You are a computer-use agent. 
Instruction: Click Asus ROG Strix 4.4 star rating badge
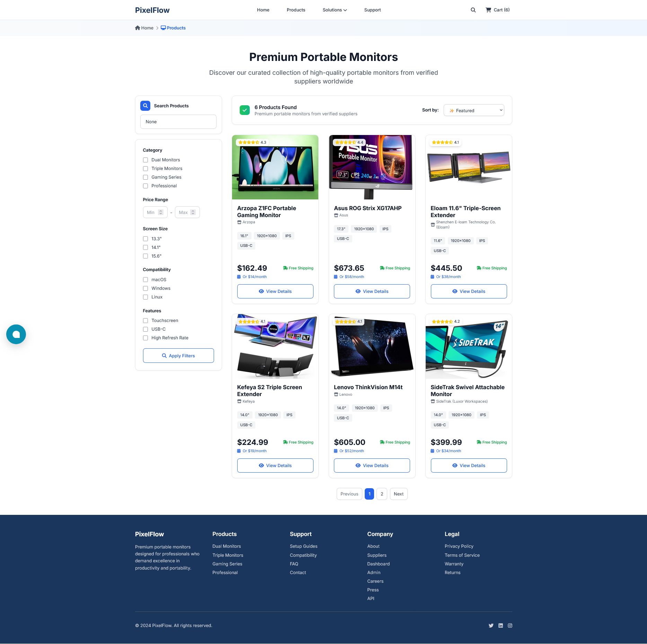coord(349,142)
